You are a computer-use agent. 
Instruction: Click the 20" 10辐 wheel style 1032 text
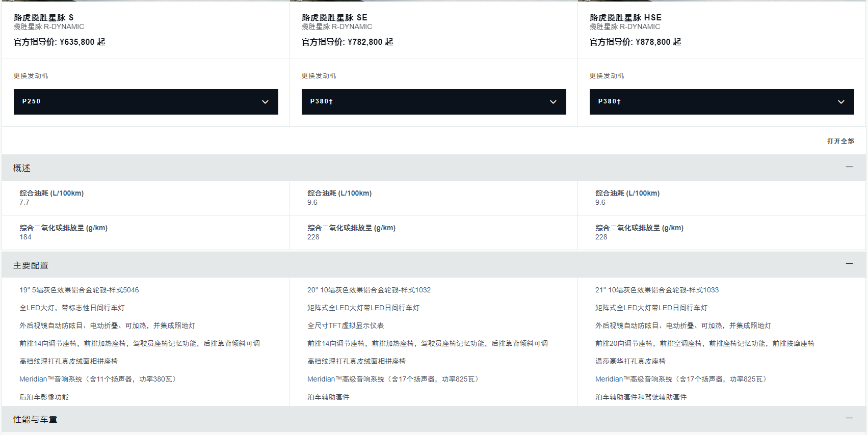(369, 290)
